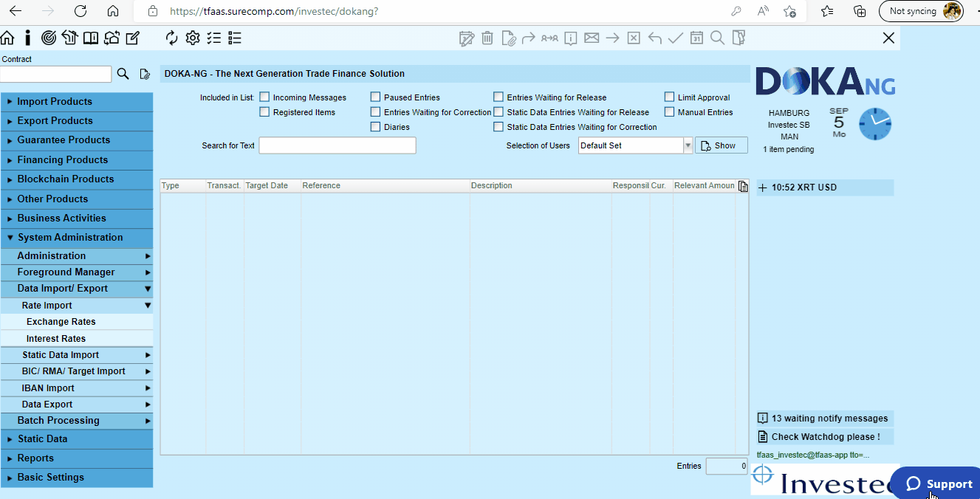Check the Paused Entries option
This screenshot has height=499, width=980.
375,97
